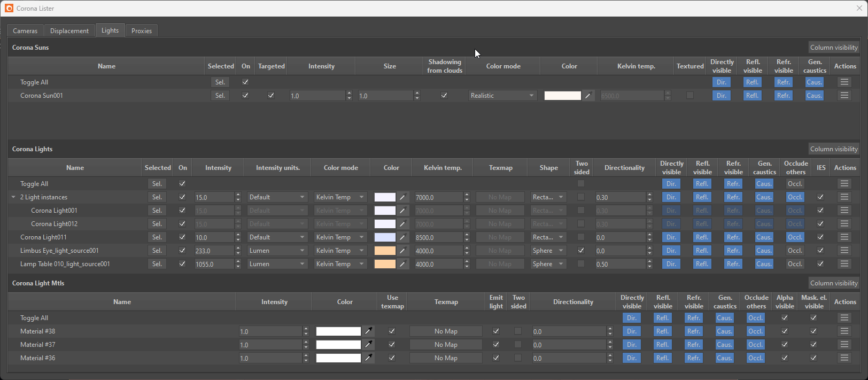Click color picker icon for Limbus Eye_light_source001
The height and width of the screenshot is (380, 868).
point(402,251)
